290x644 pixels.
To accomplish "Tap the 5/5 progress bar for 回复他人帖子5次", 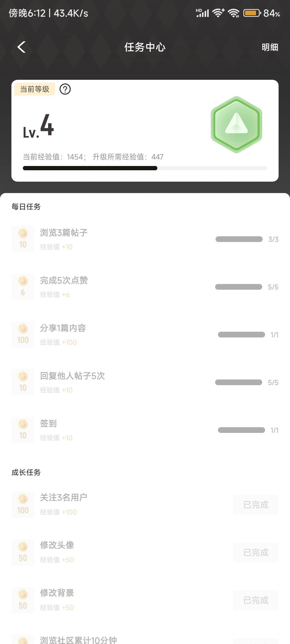I will click(x=238, y=383).
